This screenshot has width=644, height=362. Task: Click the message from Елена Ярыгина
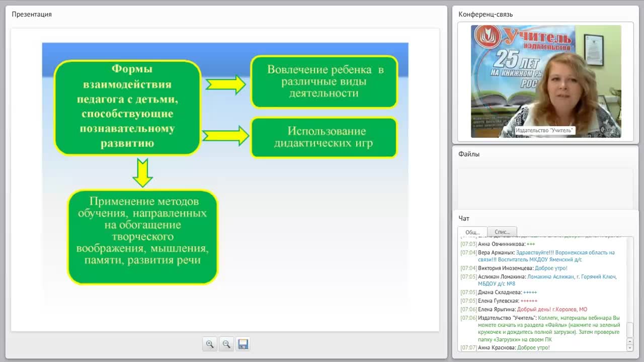point(542,309)
